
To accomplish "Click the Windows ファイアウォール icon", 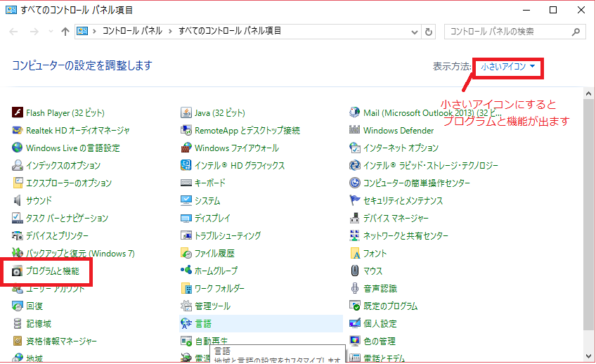I will click(x=186, y=148).
